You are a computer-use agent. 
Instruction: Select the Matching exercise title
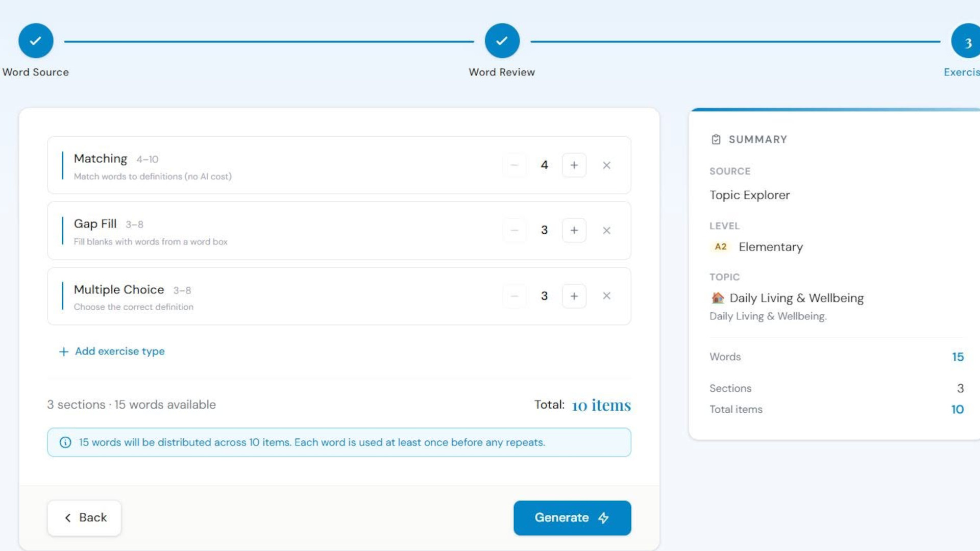pos(101,159)
